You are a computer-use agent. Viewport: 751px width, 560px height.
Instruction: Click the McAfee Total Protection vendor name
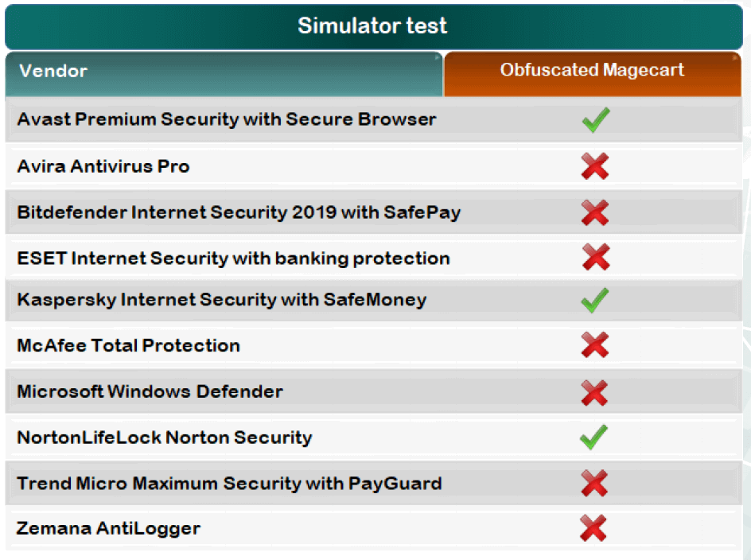[x=129, y=345]
